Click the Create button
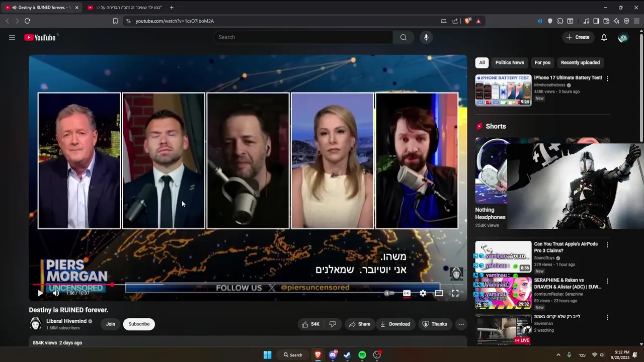 coord(578,37)
